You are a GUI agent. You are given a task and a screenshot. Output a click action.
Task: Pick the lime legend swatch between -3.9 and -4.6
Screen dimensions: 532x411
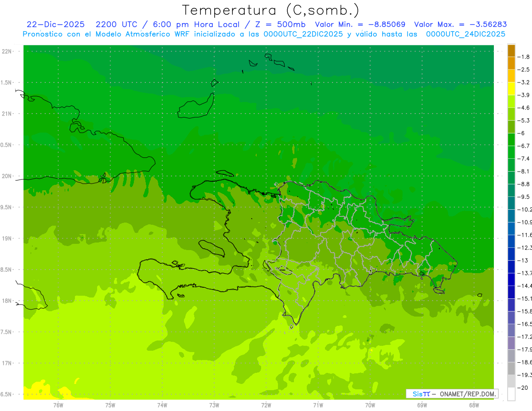tap(511, 102)
